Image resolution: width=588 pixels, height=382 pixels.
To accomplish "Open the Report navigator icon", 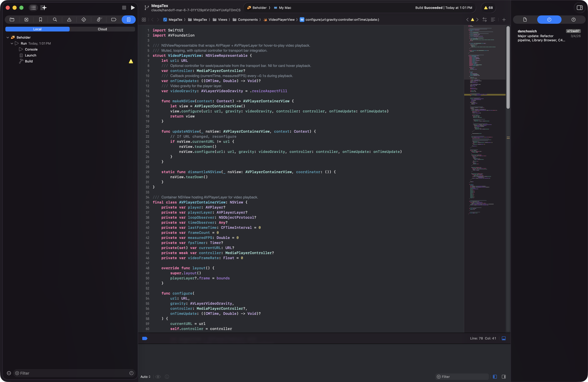I will tap(128, 20).
